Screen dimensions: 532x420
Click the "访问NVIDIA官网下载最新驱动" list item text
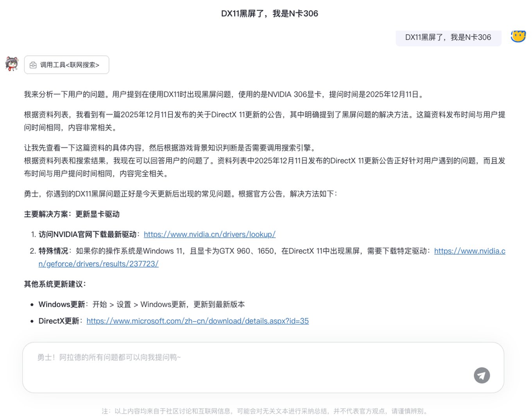88,234
